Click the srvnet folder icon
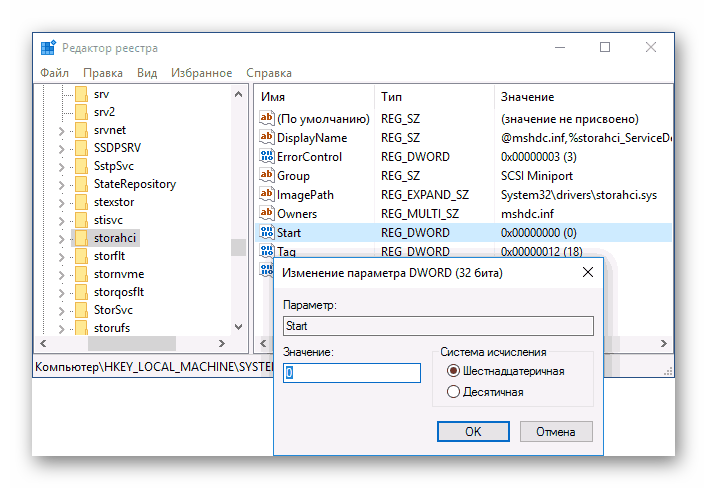 tap(82, 130)
